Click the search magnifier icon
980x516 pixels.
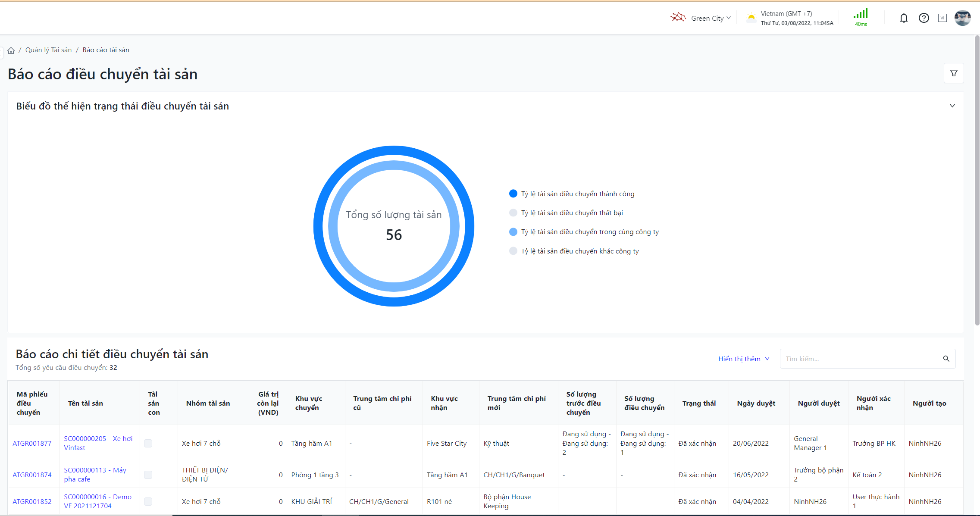[x=946, y=359]
